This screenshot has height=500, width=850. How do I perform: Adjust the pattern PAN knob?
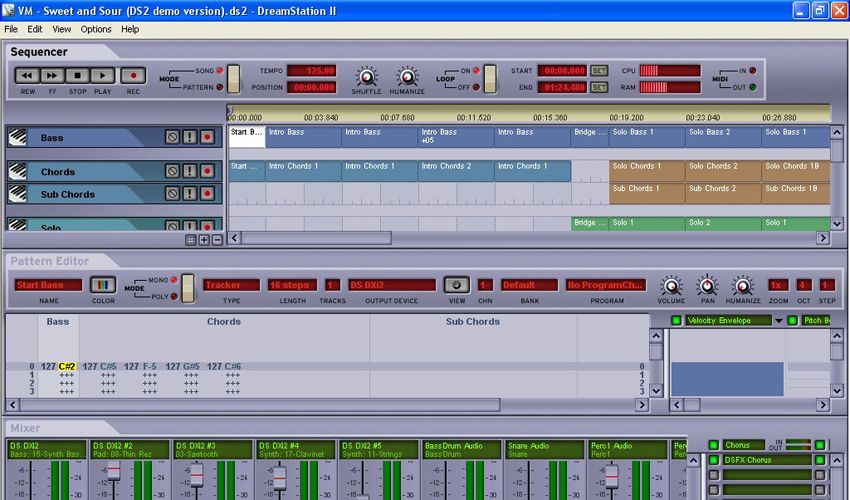(x=707, y=286)
